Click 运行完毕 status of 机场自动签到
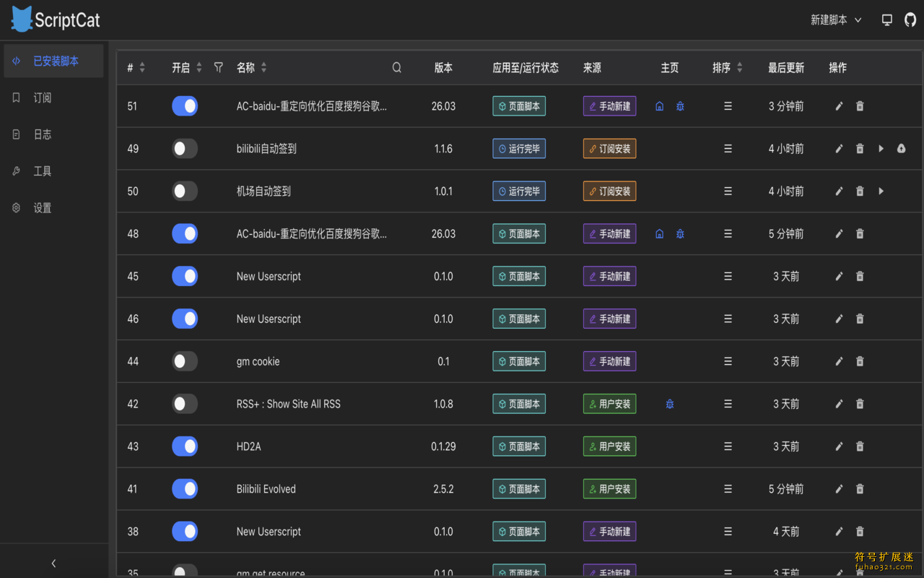The image size is (924, 578). coord(519,191)
